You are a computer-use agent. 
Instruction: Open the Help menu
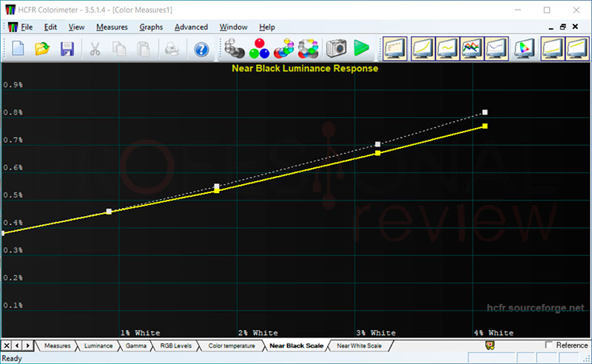tap(267, 27)
